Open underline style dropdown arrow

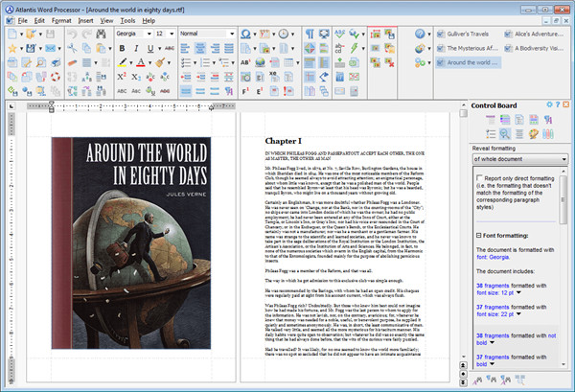pyautogui.click(x=159, y=48)
